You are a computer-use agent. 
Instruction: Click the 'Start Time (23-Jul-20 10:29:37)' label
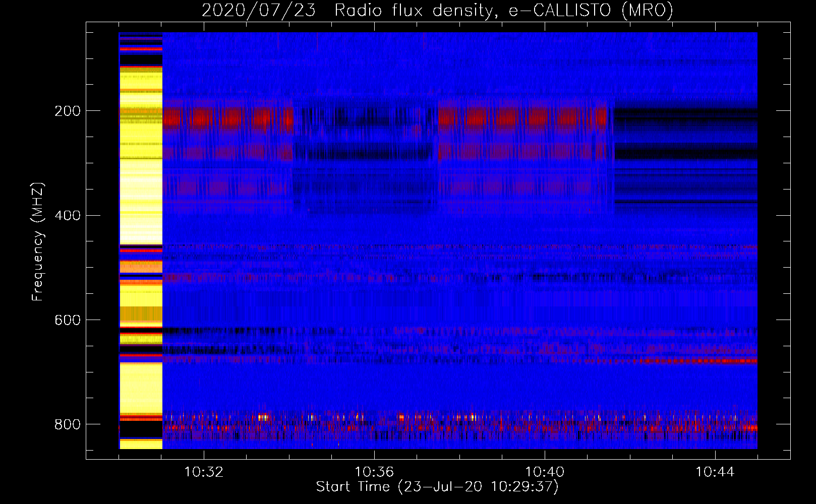tap(437, 487)
